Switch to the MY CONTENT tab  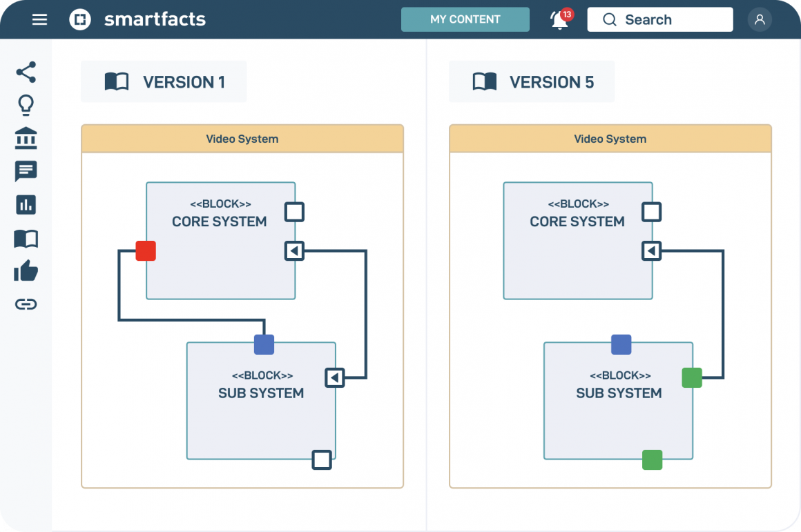[x=465, y=19]
